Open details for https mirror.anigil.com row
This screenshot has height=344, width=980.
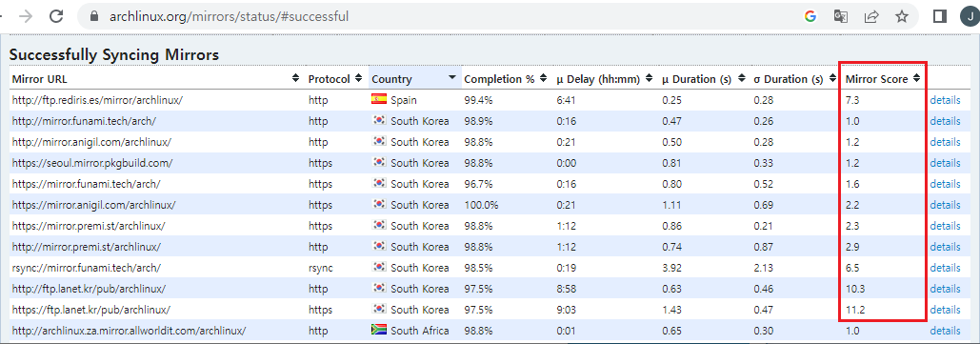click(x=945, y=205)
